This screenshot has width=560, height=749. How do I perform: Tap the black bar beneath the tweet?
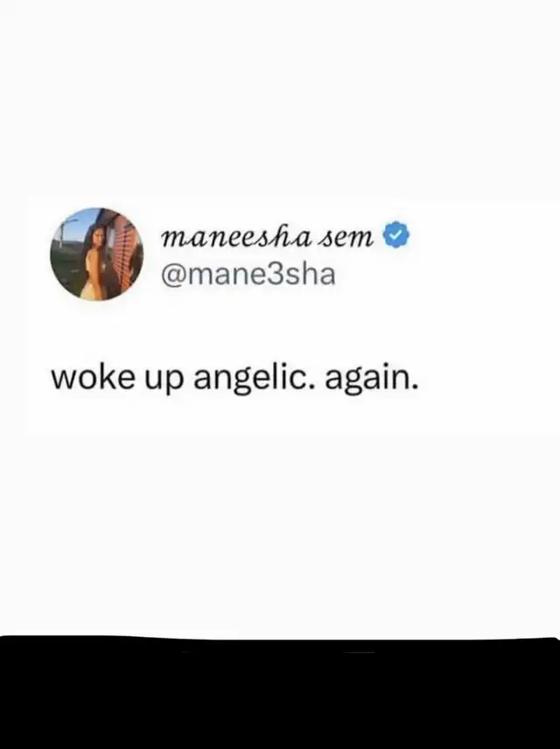click(x=280, y=693)
